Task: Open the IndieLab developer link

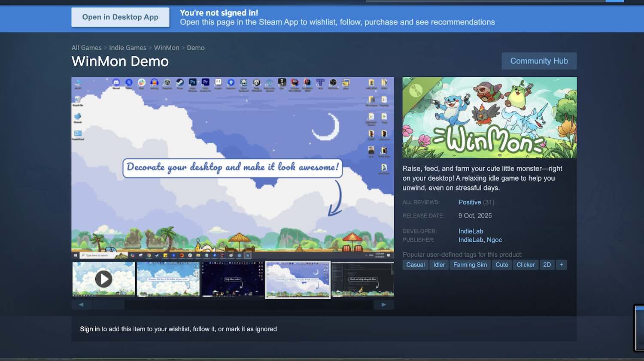Action: [471, 231]
